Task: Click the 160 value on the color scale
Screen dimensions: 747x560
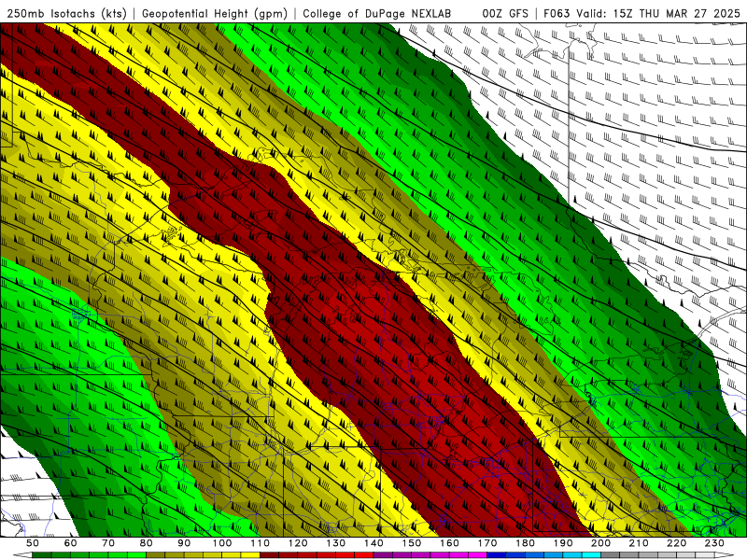Action: 449,543
